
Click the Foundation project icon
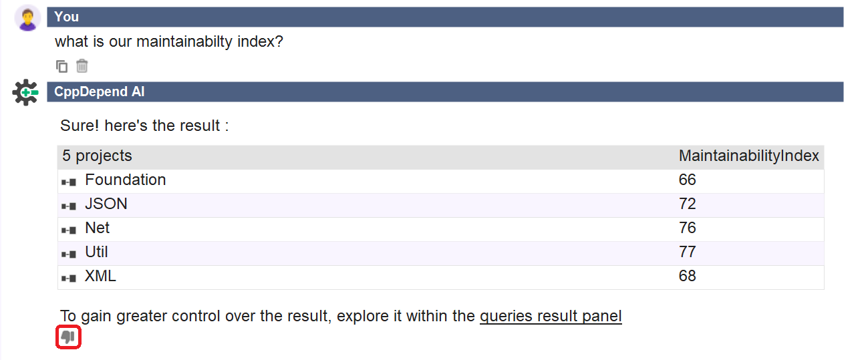(69, 182)
